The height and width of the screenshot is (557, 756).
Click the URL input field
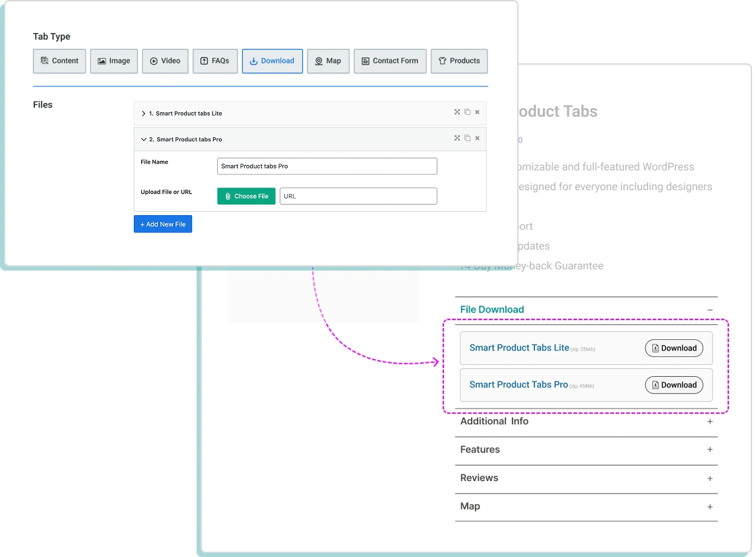[x=358, y=196]
